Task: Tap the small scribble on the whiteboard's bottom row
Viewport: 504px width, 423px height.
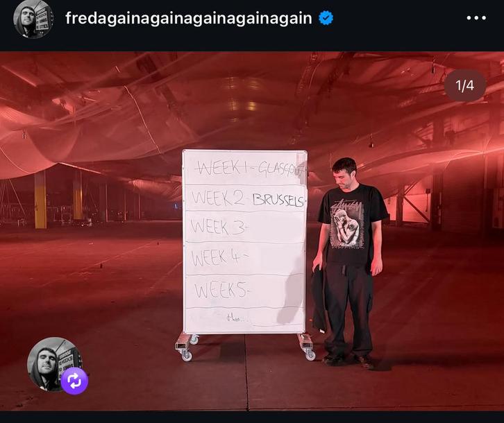Action: coord(236,318)
